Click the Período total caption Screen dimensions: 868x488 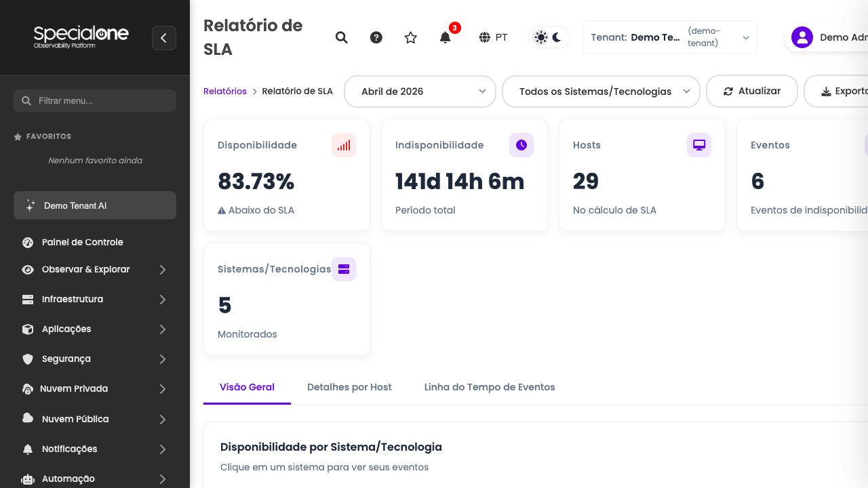point(425,210)
